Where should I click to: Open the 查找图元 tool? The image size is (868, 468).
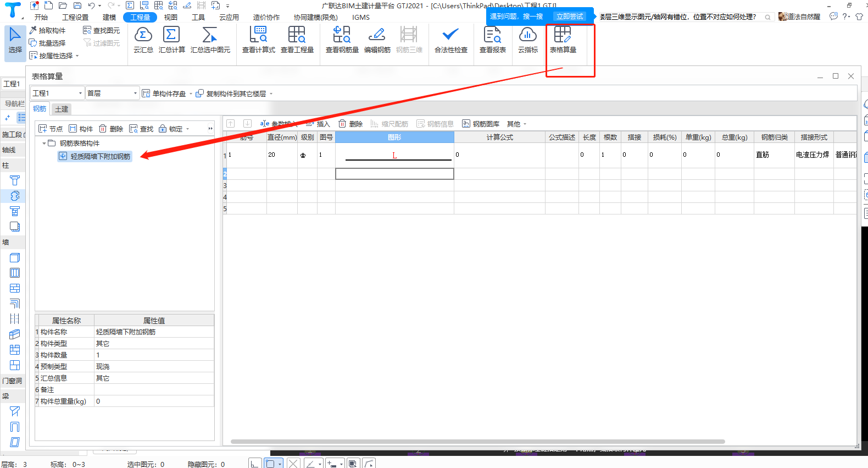[102, 30]
